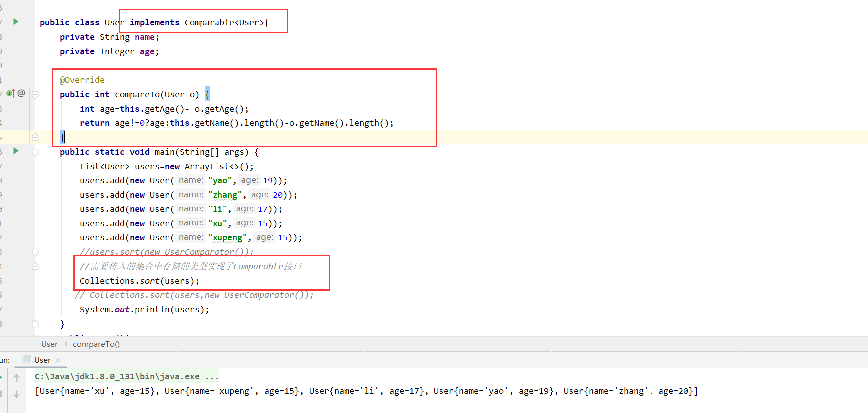Screen dimensions: 868x413
Task: Toggle fold at commented users.sort line
Action: point(35,252)
